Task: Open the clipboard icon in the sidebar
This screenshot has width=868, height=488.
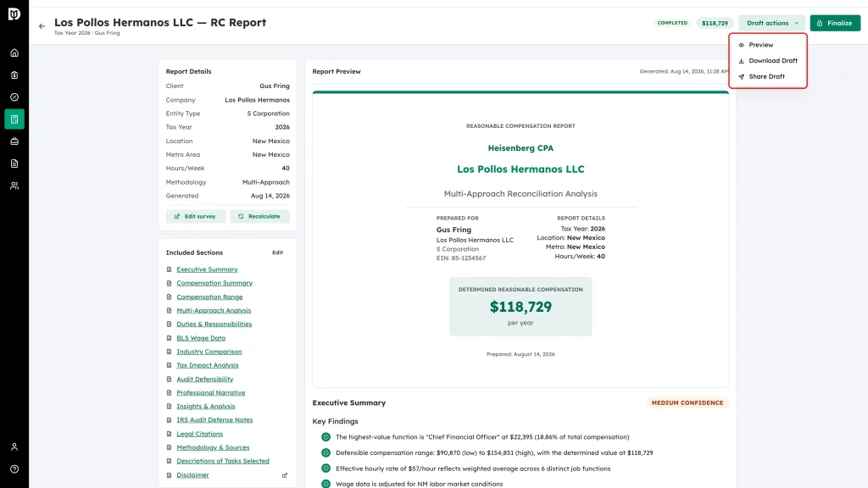Action: (14, 75)
